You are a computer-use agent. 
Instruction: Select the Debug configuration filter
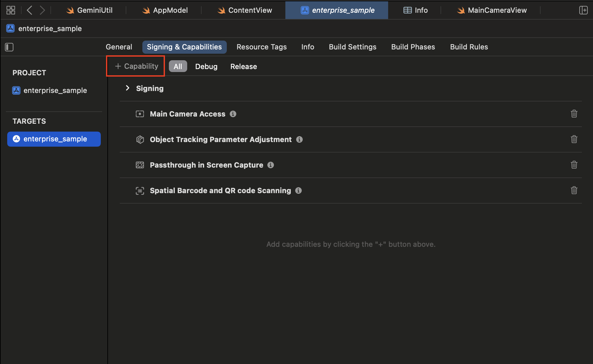click(206, 66)
